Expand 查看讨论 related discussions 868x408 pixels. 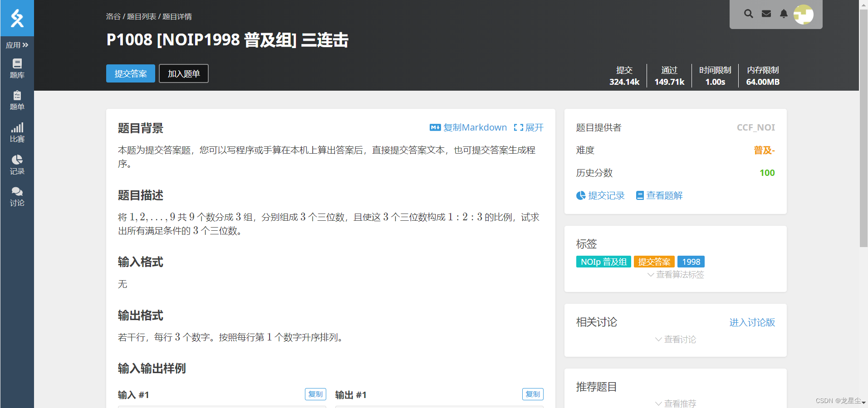(676, 339)
